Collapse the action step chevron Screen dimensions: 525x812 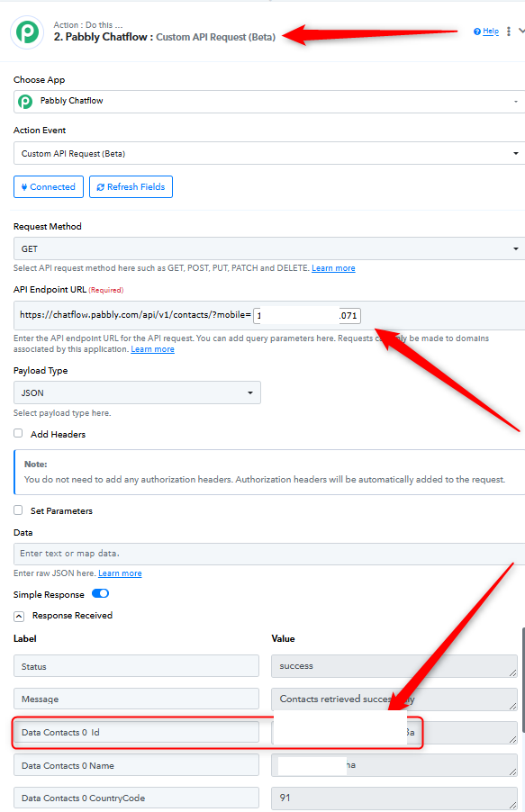click(x=521, y=32)
